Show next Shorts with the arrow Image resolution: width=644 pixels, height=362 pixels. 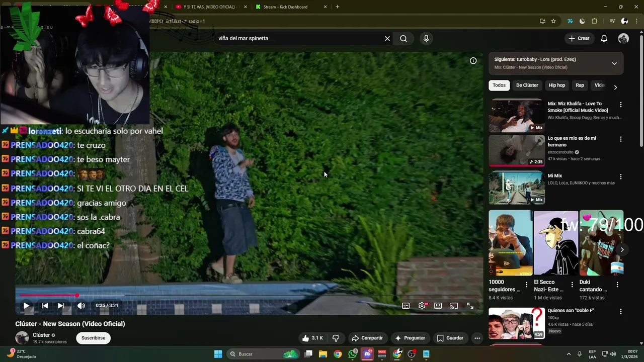pyautogui.click(x=622, y=250)
